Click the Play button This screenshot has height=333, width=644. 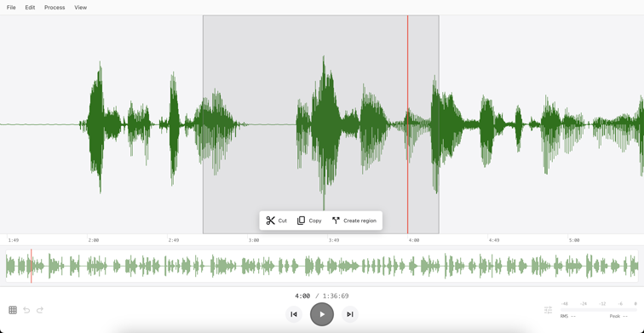tap(322, 314)
